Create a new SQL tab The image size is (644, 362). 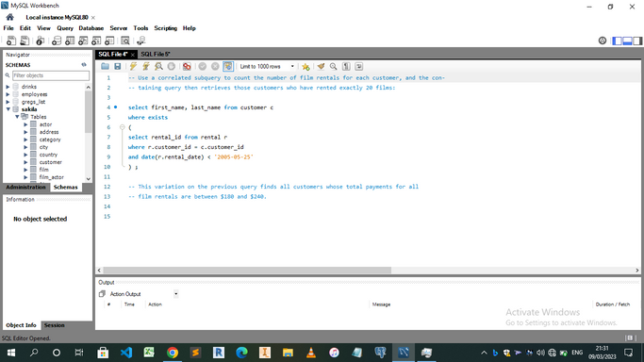point(11,41)
